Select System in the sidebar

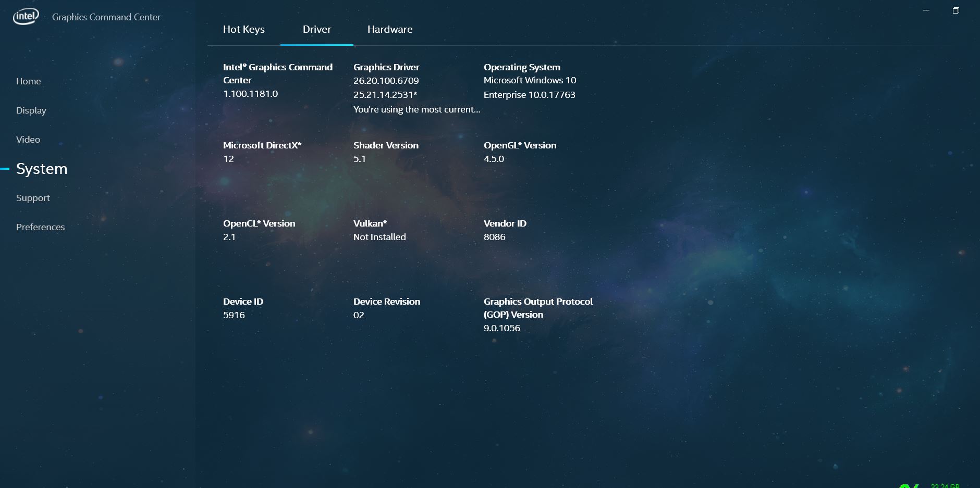[42, 169]
